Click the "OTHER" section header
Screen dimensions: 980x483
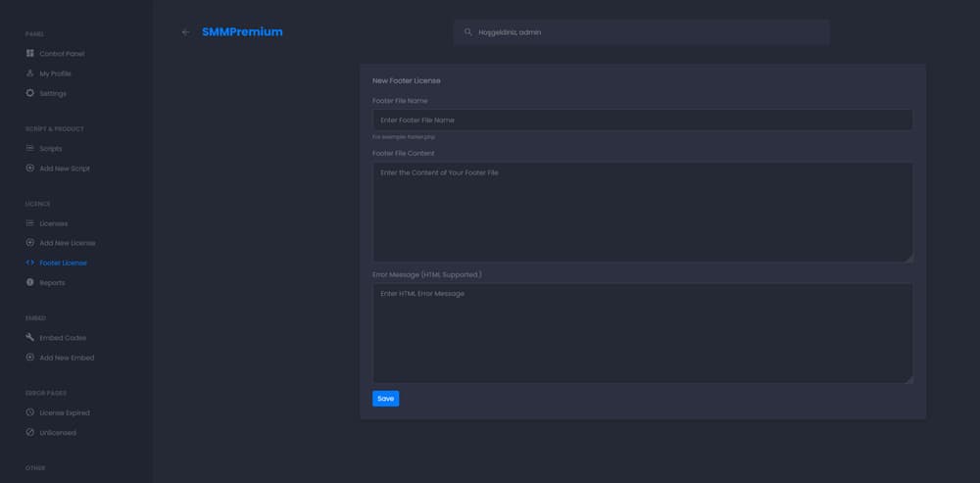tap(35, 468)
